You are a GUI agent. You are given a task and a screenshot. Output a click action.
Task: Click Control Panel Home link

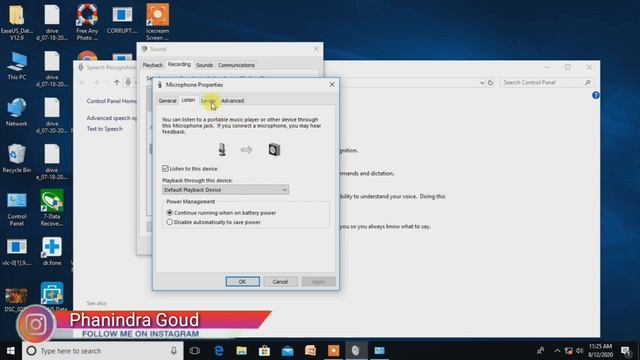[x=111, y=101]
